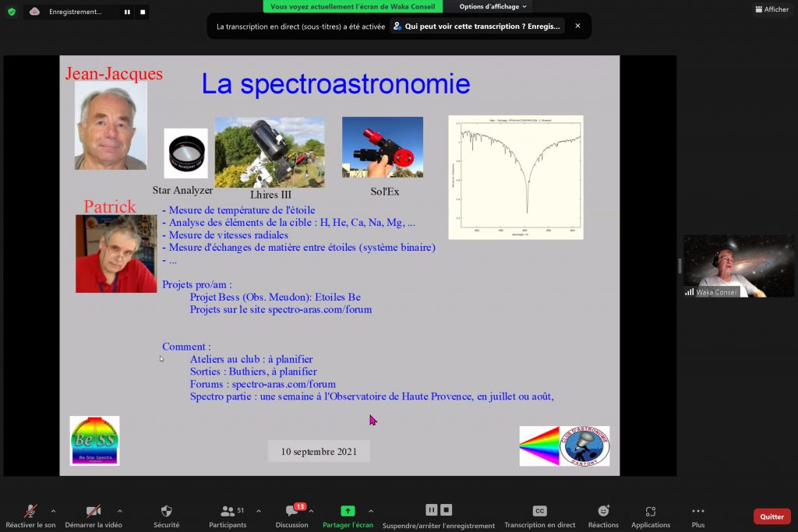Viewport: 798px width, 532px height.
Task: Expand participants options arrow
Action: pyautogui.click(x=259, y=511)
